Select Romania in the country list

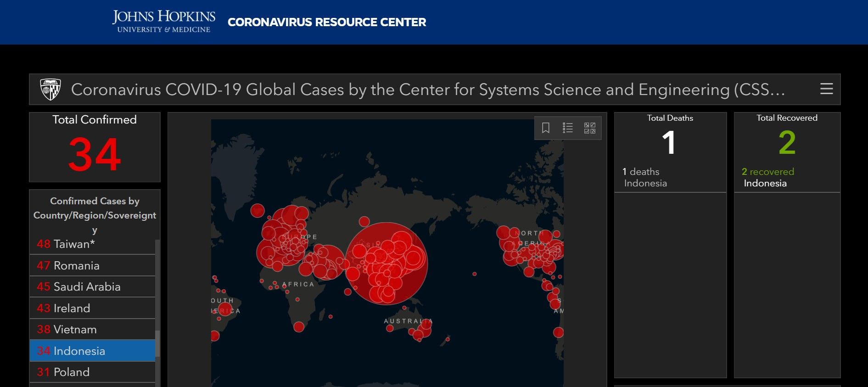click(x=92, y=265)
